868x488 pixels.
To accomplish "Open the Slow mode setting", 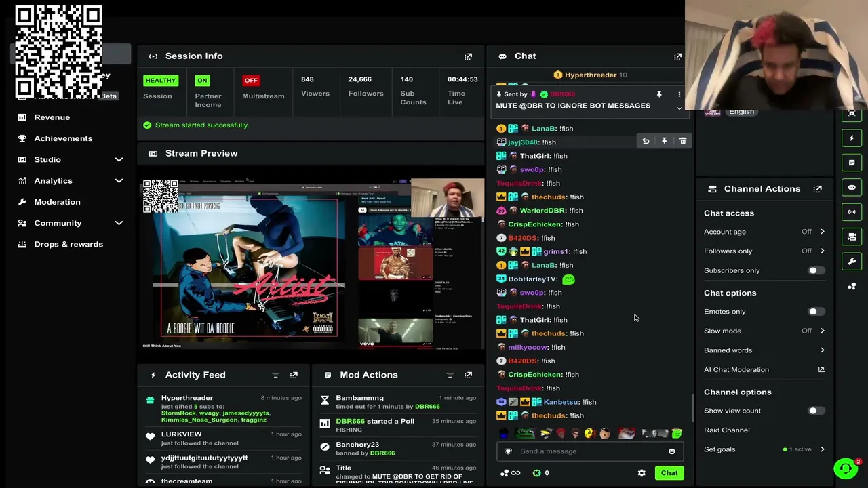I will 764,331.
